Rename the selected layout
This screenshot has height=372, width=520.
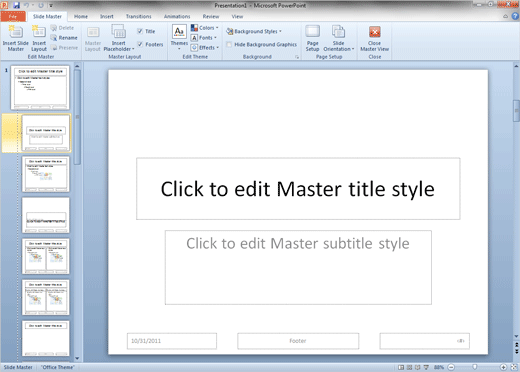coord(64,38)
